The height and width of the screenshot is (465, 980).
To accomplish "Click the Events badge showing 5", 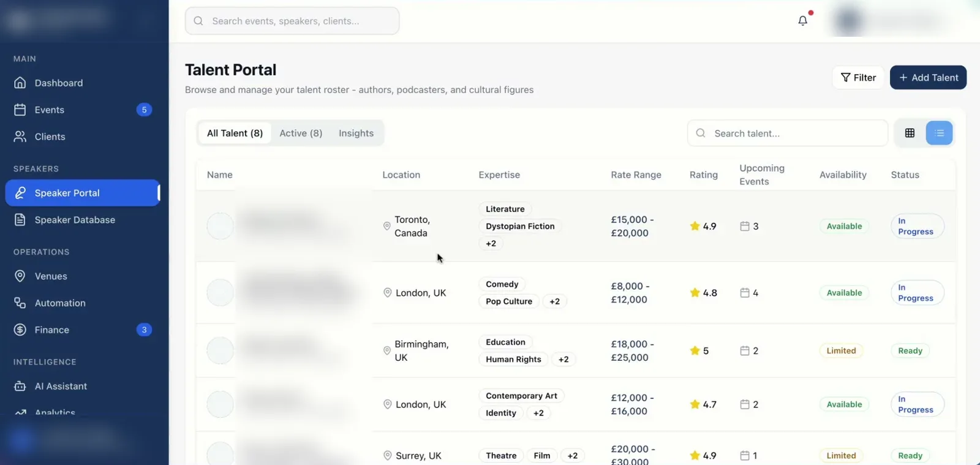I will tap(144, 110).
